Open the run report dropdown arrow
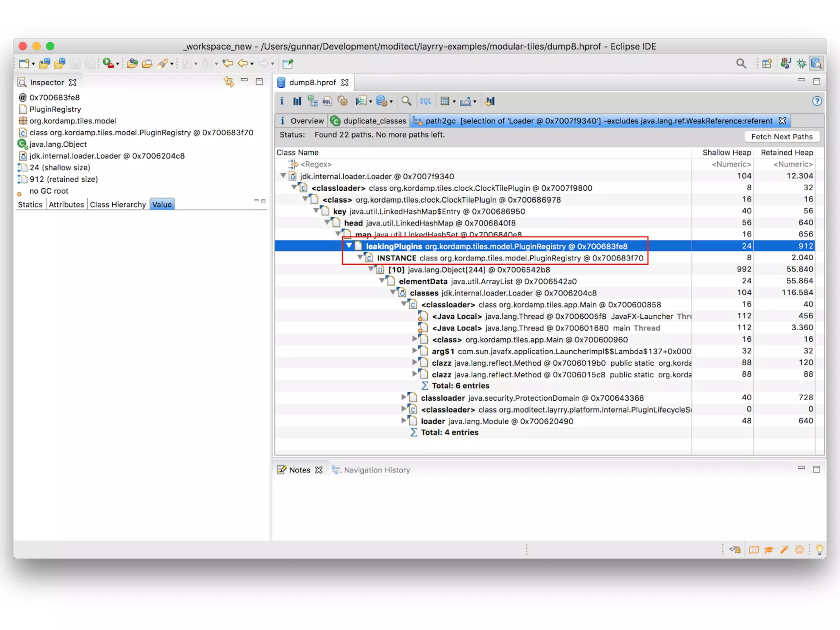 [370, 102]
